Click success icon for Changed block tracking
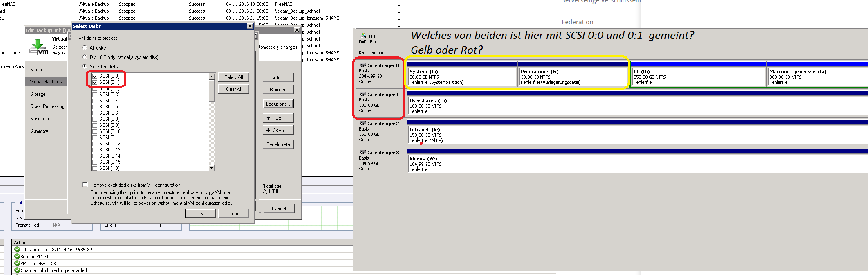Image resolution: width=868 pixels, height=275 pixels. coord(17,270)
